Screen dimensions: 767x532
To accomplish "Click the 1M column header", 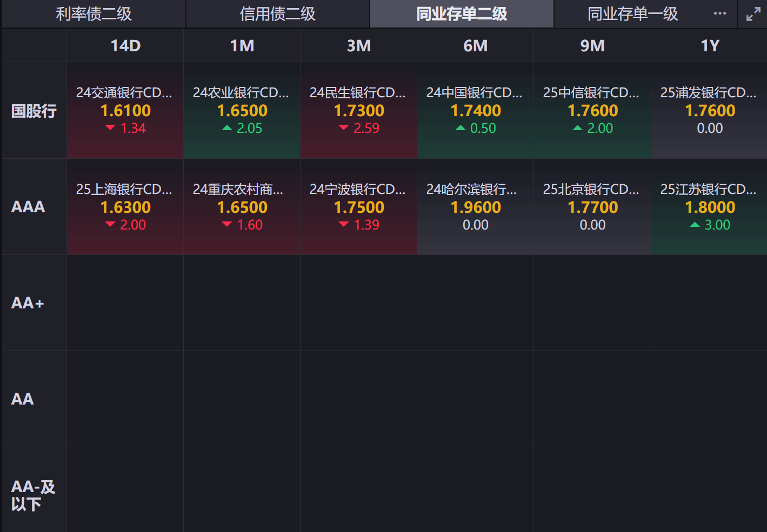I will 242,46.
